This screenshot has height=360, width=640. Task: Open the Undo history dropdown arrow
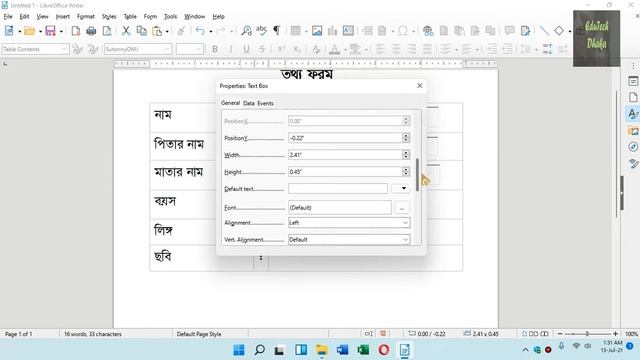tap(211, 31)
